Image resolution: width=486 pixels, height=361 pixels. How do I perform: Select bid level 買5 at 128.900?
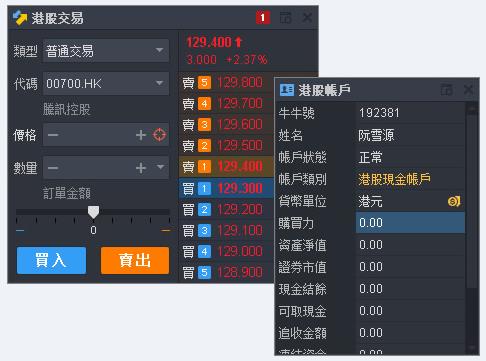(x=227, y=273)
